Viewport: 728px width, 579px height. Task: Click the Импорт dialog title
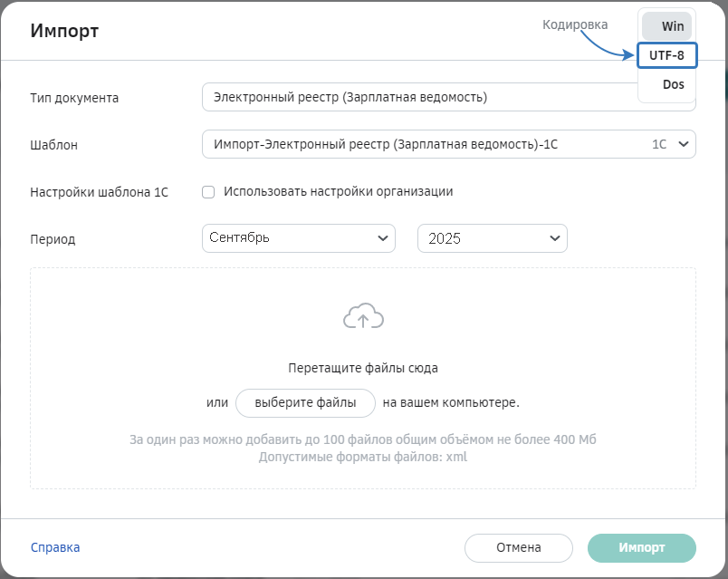64,32
